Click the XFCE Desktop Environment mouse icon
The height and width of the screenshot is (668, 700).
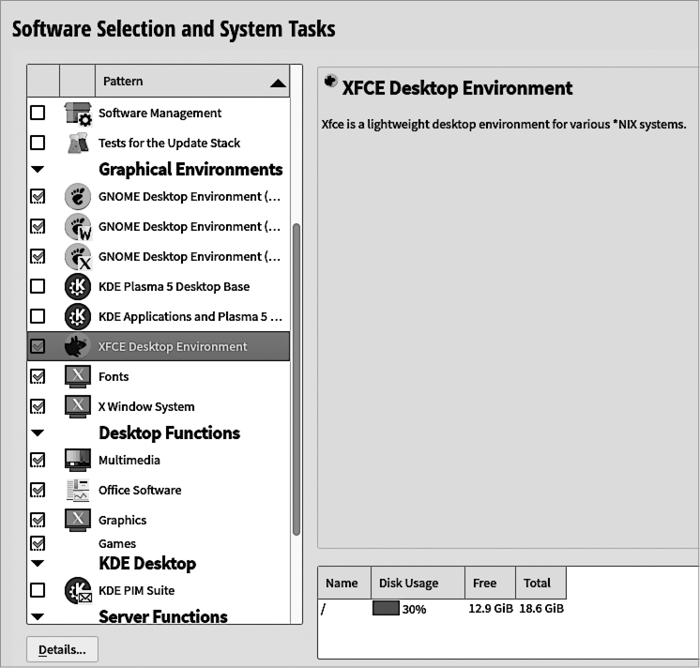[x=77, y=347]
